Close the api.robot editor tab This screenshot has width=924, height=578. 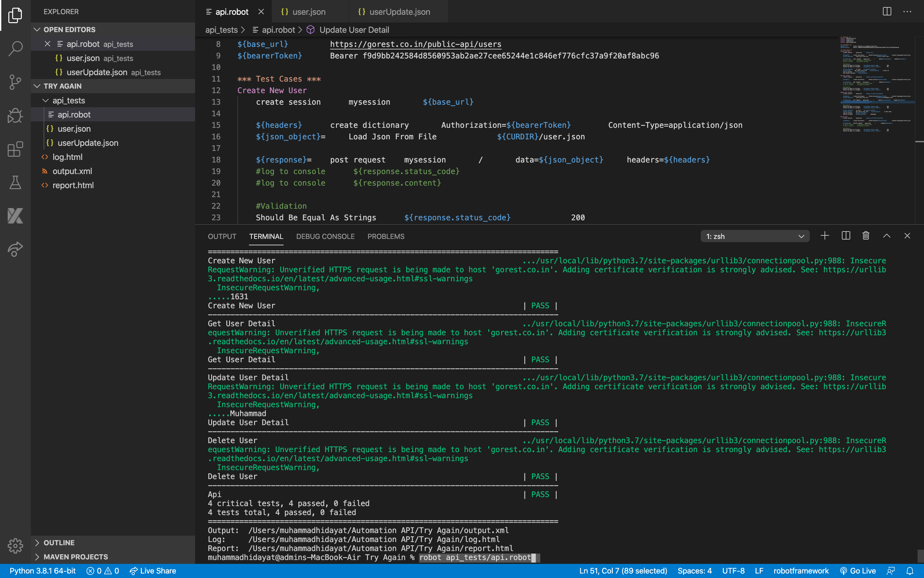(x=261, y=12)
